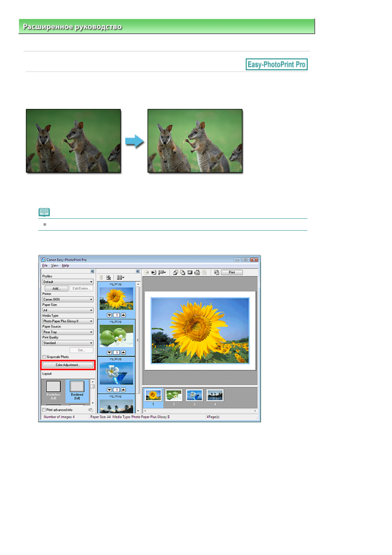The height and width of the screenshot is (555, 392).
Task: Expand the Print Quality dropdown showing Standard
Action: [68, 343]
